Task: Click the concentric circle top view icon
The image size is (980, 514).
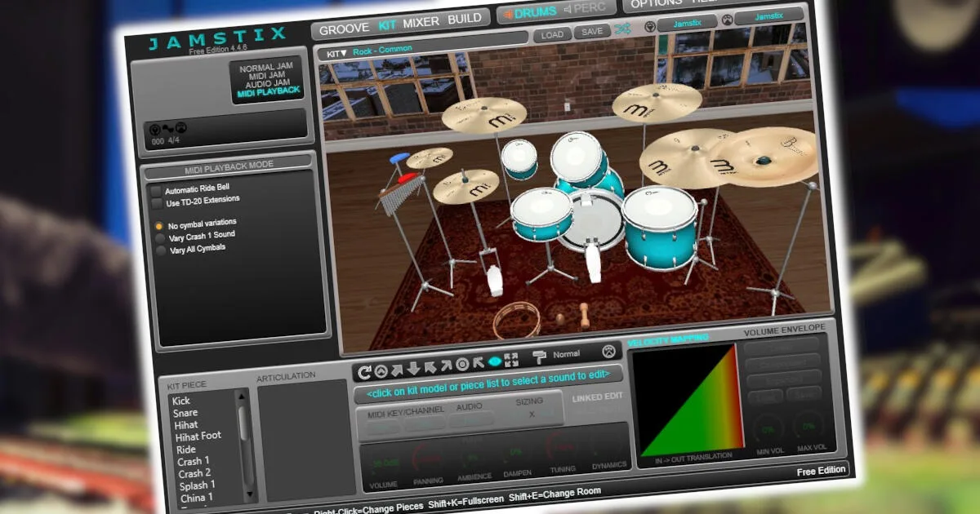Action: point(462,365)
